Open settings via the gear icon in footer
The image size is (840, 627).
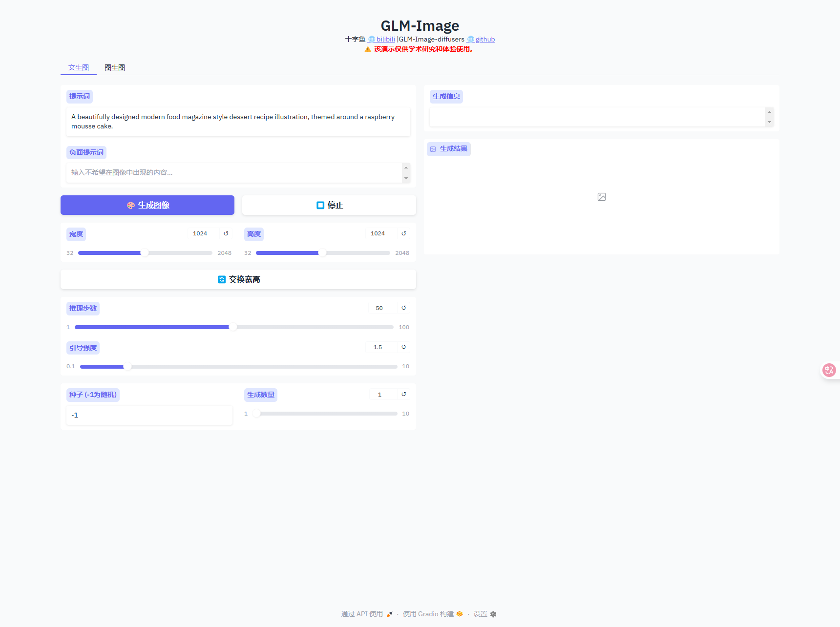[493, 614]
